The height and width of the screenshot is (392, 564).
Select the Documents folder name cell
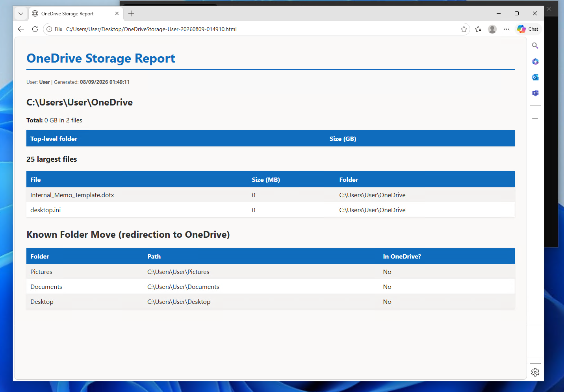click(46, 287)
